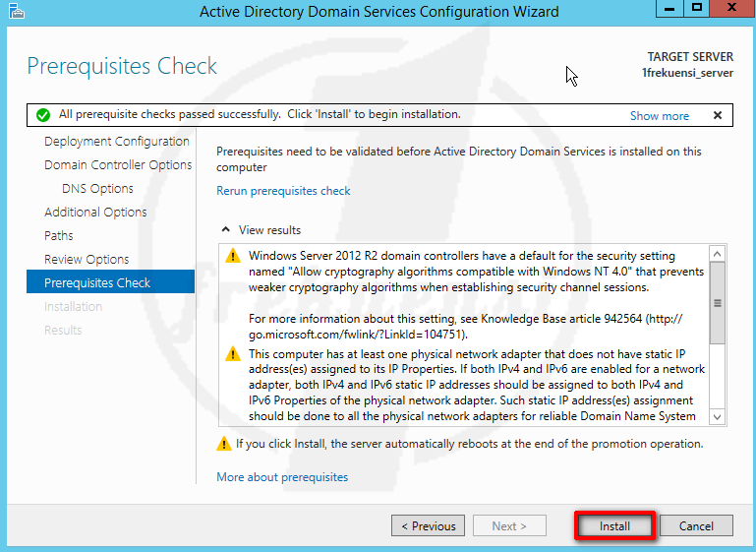756x552 pixels.
Task: Click the Knowledge Base article 942564 text
Action: 561,319
